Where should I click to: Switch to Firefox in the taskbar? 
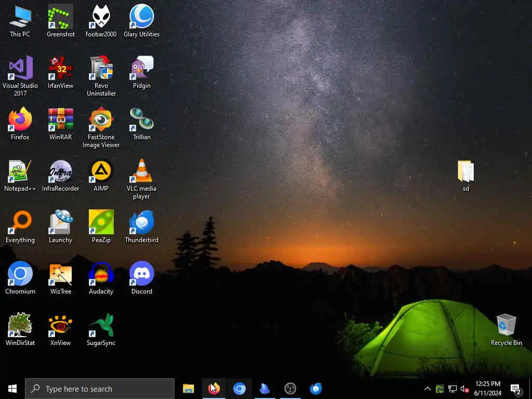[214, 389]
